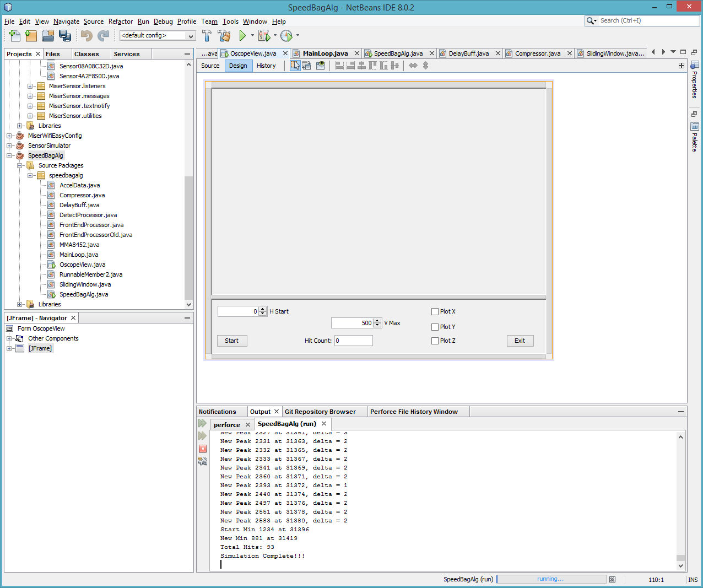This screenshot has width=703, height=588.
Task: Toggle the Plot Y checkbox
Action: 435,327
